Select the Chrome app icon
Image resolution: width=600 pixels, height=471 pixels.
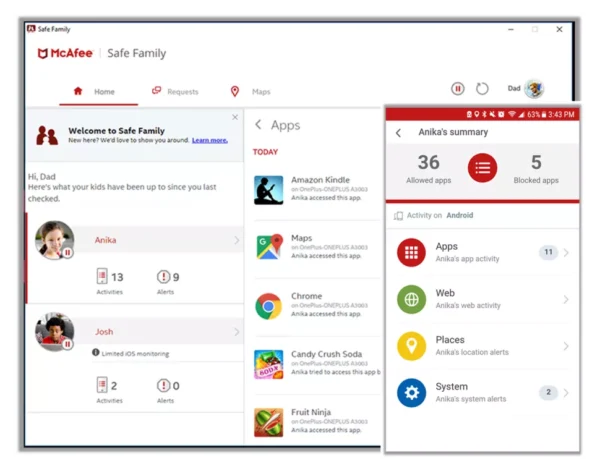point(268,305)
